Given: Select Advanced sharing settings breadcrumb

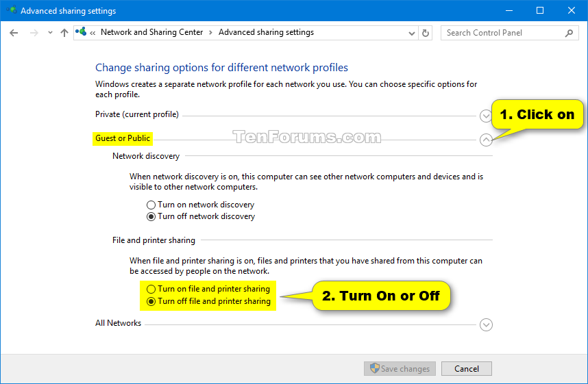Looking at the screenshot, I should (x=267, y=32).
